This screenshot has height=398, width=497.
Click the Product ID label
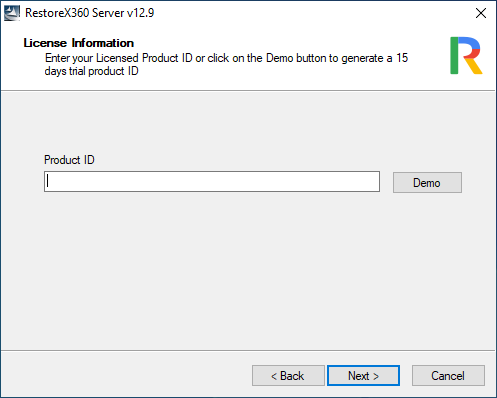[x=69, y=160]
